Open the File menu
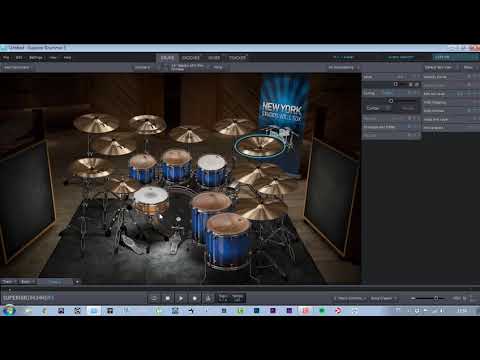The image size is (480, 360). [6, 58]
